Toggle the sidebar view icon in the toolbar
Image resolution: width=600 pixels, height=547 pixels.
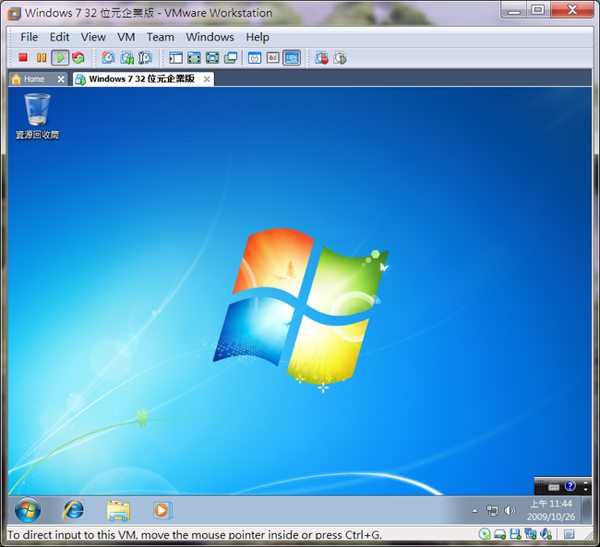pyautogui.click(x=176, y=58)
